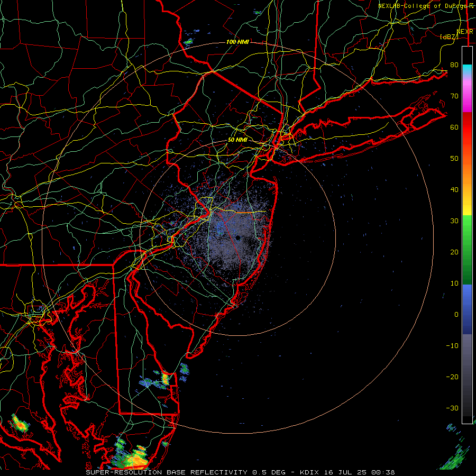The height and width of the screenshot is (476, 476).
Task: Click the "30" value on the dBZ scale
Action: pyautogui.click(x=454, y=221)
